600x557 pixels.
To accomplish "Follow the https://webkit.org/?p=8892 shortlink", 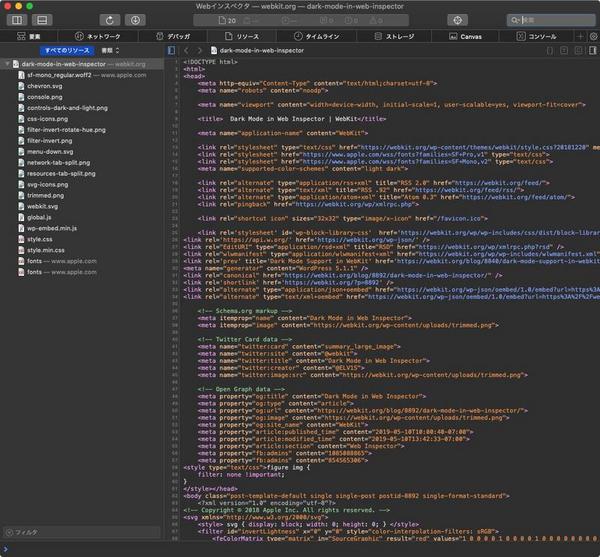I will pyautogui.click(x=331, y=282).
